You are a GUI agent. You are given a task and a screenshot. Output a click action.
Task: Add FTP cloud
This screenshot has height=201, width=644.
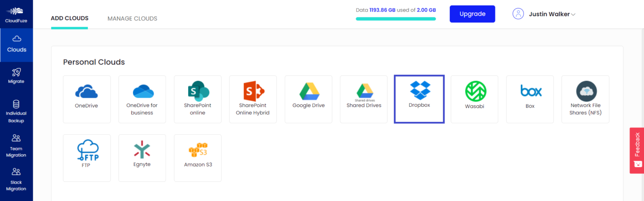(x=86, y=158)
